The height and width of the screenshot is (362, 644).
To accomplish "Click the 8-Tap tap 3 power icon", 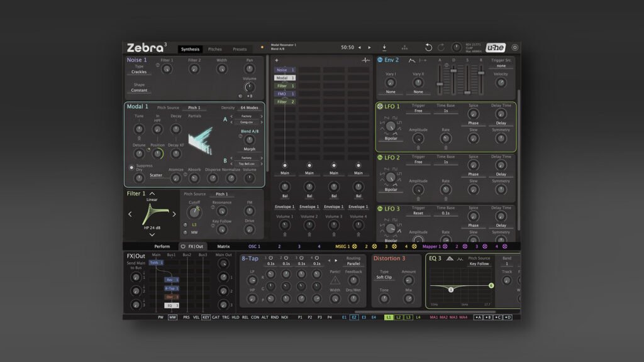I will tap(301, 258).
